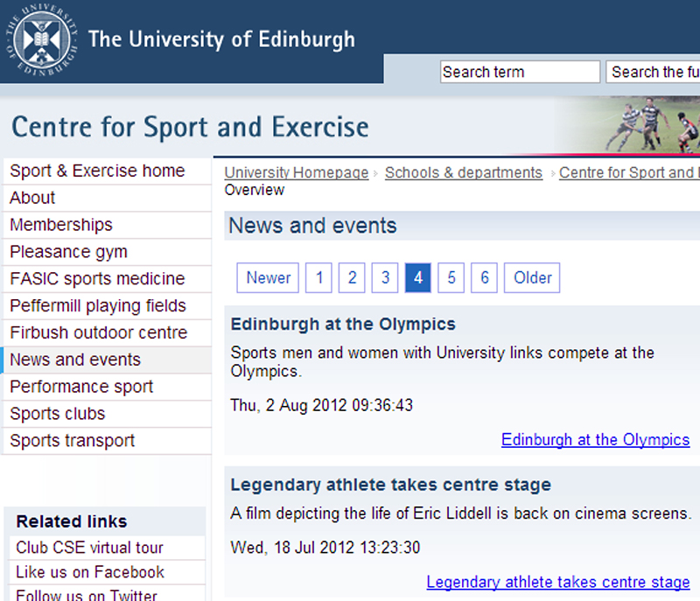Click the 'Wed, 18 Jul 2012 13:23:30' timestamp
The width and height of the screenshot is (700, 601).
(325, 548)
